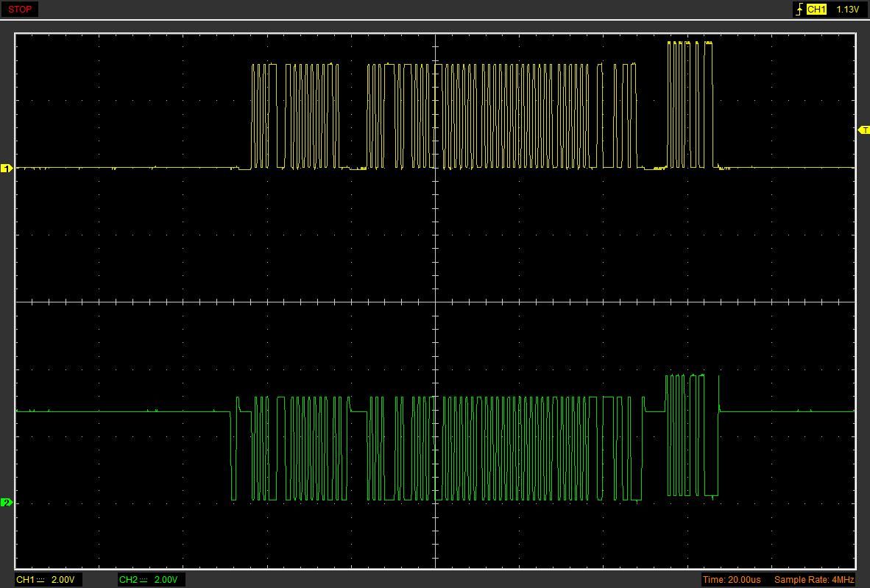Image resolution: width=870 pixels, height=588 pixels.
Task: Click the red STOP acquisition indicator
Action: pyautogui.click(x=20, y=10)
